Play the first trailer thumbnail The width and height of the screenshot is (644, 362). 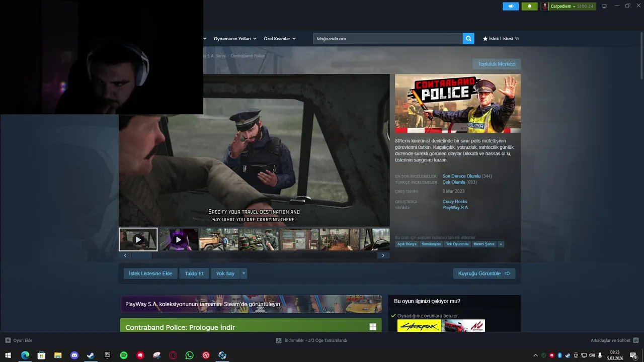[138, 239]
